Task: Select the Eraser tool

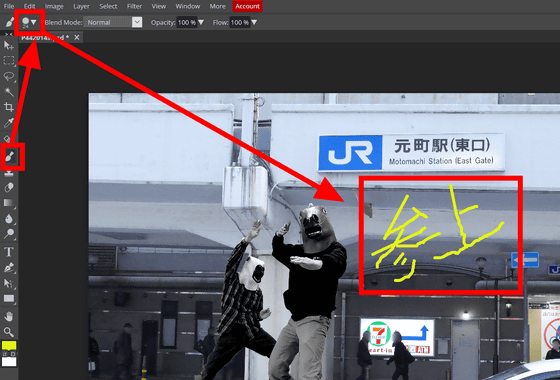Action: pos(9,187)
